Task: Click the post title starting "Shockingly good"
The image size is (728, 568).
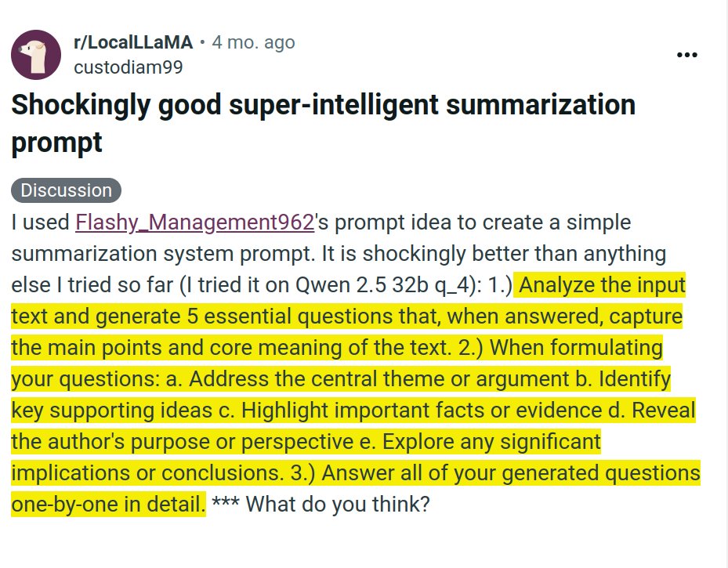Action: [x=323, y=105]
